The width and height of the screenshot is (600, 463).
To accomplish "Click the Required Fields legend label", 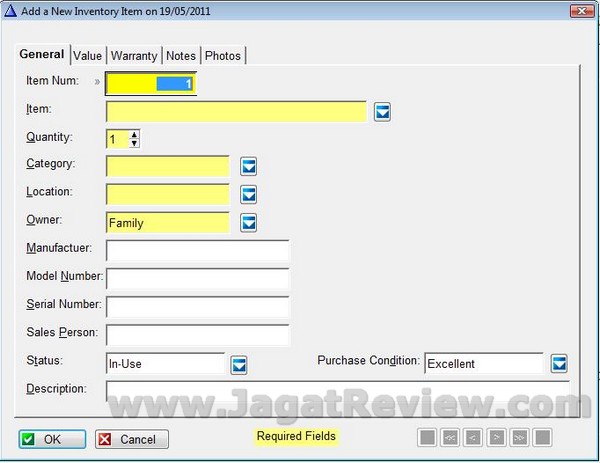I will click(x=296, y=436).
